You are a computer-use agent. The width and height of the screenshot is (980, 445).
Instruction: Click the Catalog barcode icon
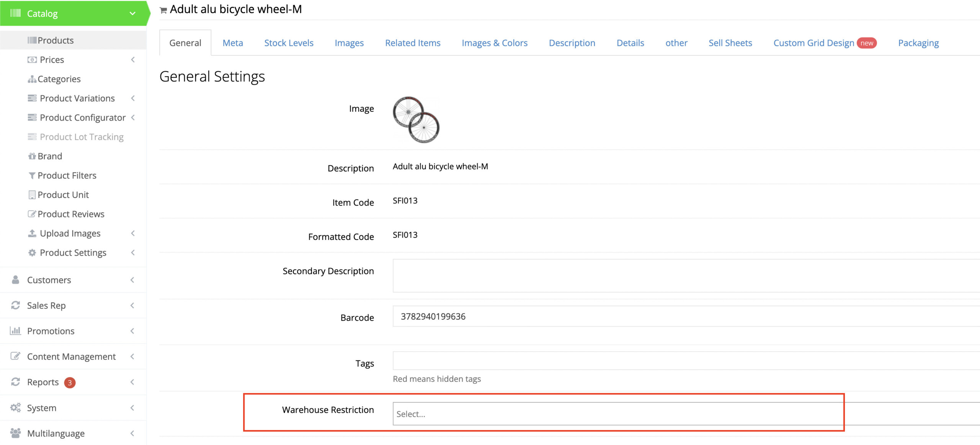tap(15, 13)
